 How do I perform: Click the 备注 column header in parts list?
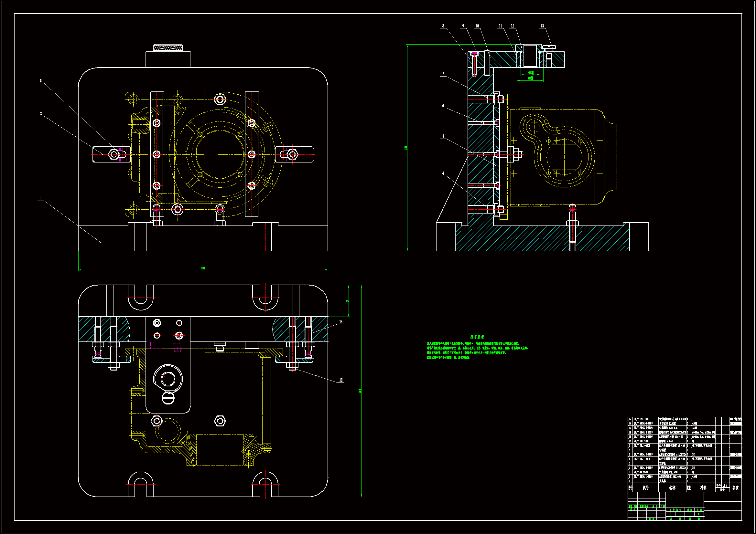click(736, 487)
